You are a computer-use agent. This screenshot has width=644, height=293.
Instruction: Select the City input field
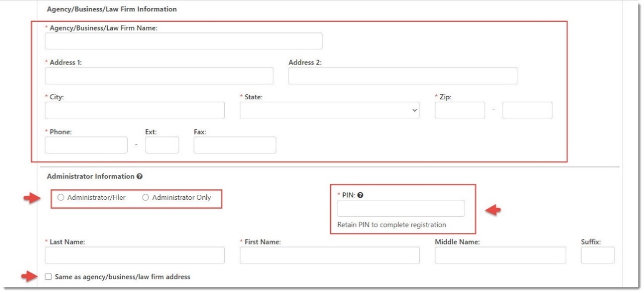point(135,111)
